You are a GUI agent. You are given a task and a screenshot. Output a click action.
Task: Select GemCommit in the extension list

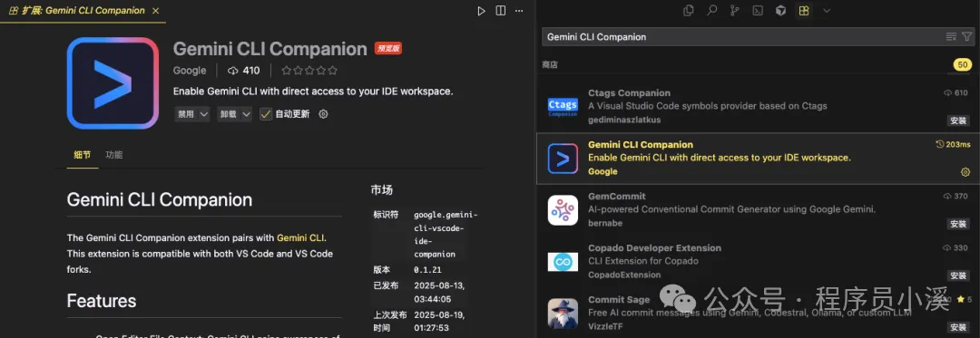tap(758, 210)
